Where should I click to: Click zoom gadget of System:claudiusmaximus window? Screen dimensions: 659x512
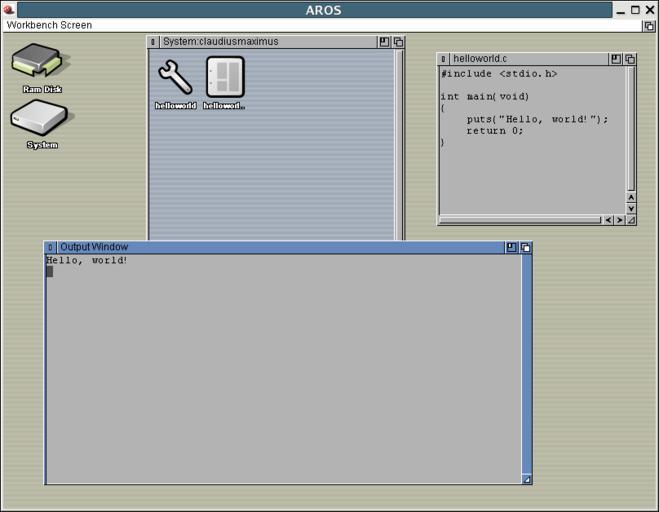pos(384,42)
